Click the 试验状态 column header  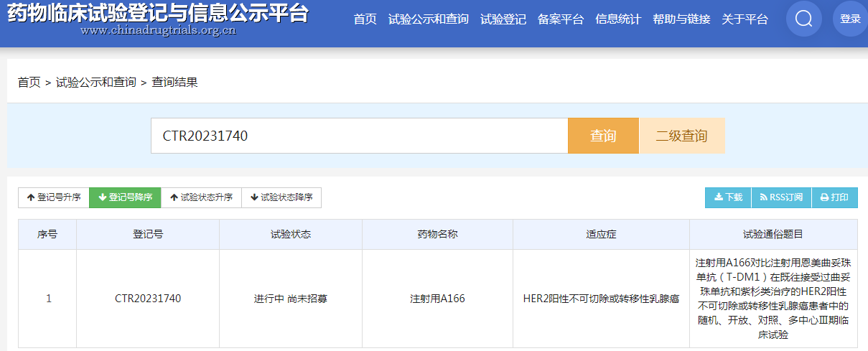click(x=291, y=235)
